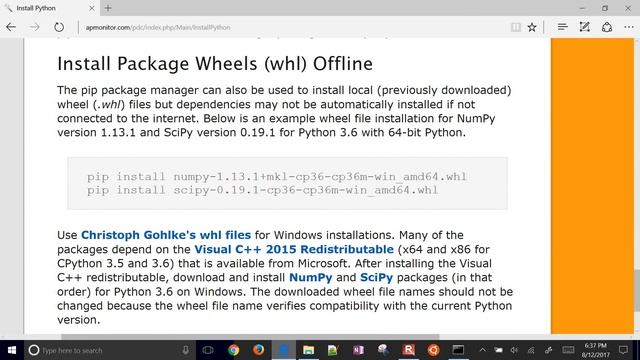Add page to favorites with star icon
This screenshot has width=640, height=360.
click(532, 27)
